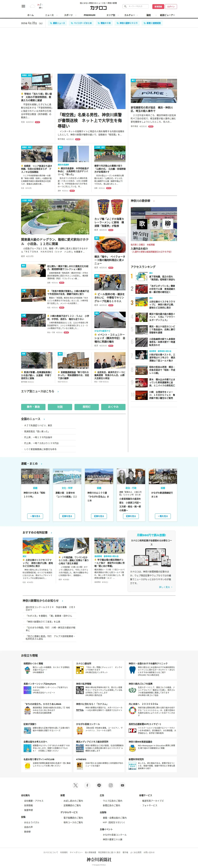Open the Facebook social icon

(87, 785)
